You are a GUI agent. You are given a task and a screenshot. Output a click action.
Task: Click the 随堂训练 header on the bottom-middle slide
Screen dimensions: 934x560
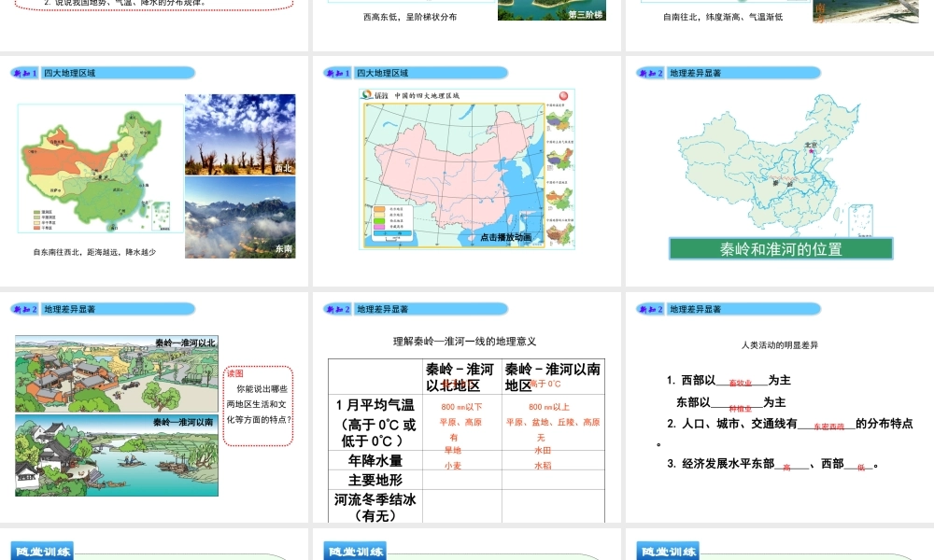click(x=355, y=552)
